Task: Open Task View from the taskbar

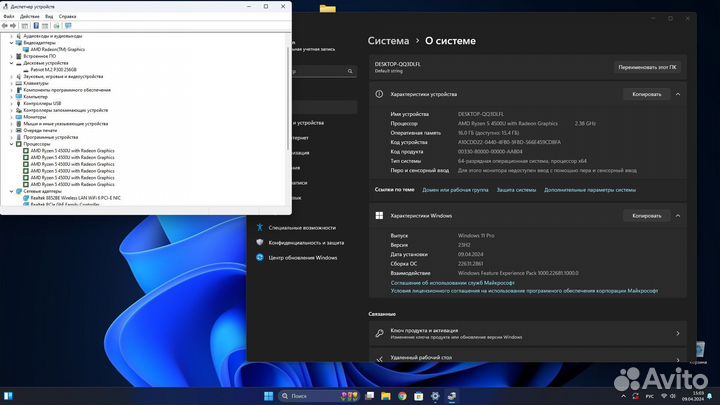Action: [x=369, y=396]
